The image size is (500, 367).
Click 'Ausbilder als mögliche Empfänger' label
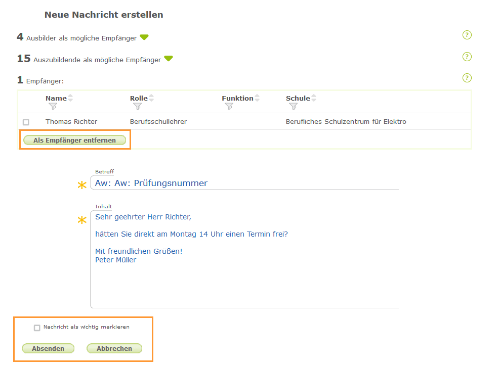coord(81,38)
